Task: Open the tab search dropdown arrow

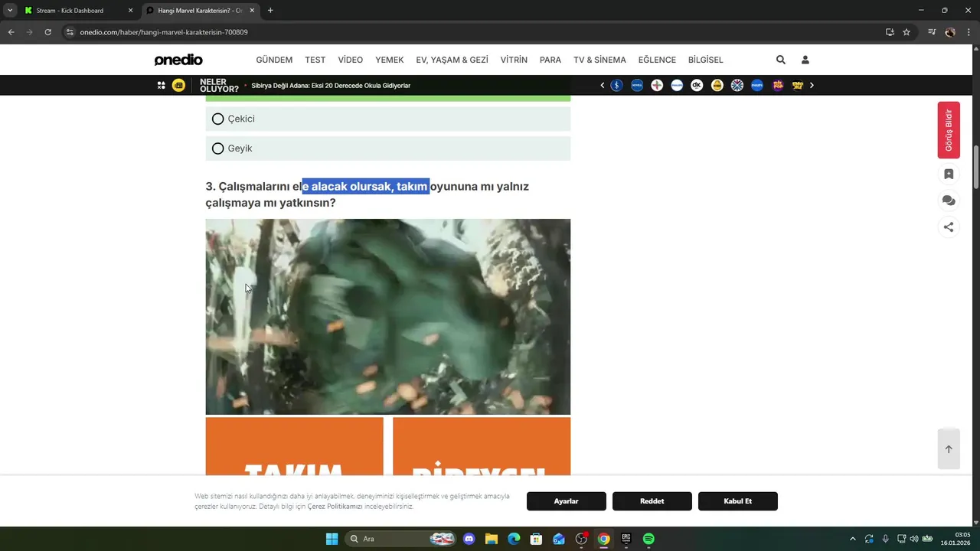Action: coord(10,11)
